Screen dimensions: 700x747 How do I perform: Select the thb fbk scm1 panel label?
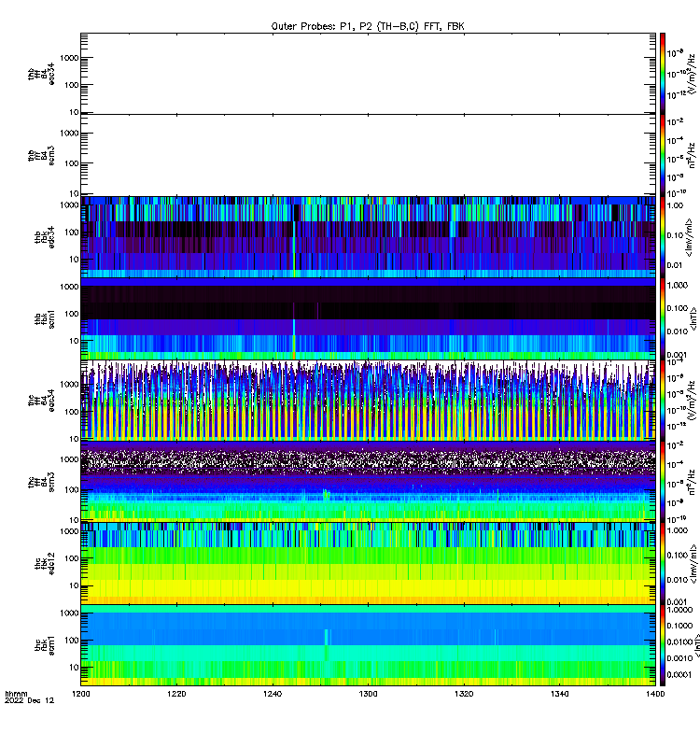point(45,318)
